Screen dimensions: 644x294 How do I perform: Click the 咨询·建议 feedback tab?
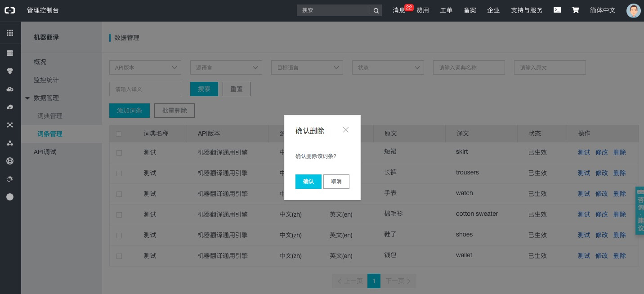coord(640,211)
